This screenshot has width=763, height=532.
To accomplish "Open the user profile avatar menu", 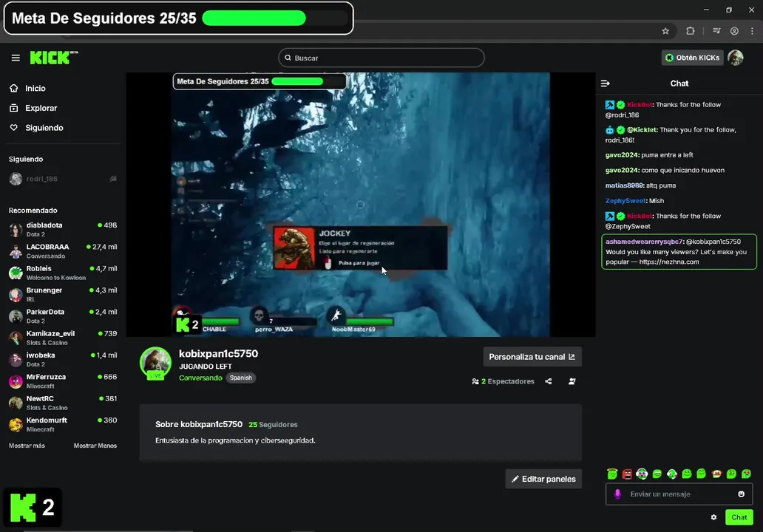I will click(x=735, y=58).
